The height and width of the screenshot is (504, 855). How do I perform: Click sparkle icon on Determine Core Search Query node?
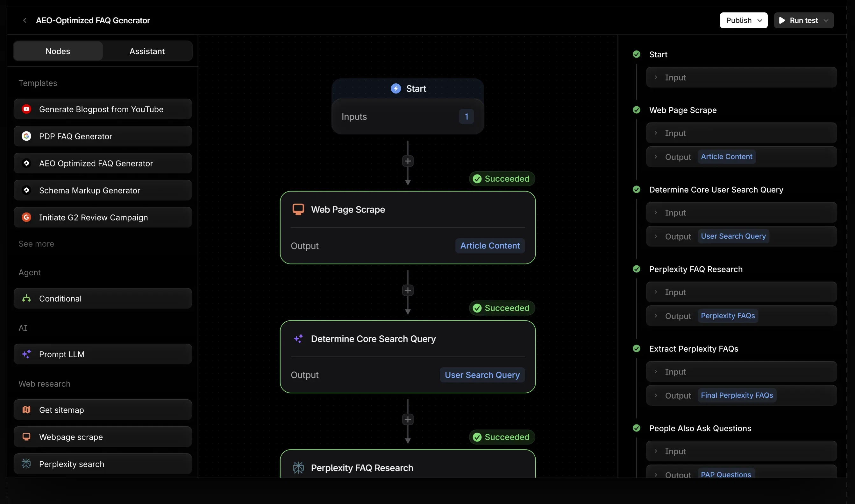tap(298, 339)
